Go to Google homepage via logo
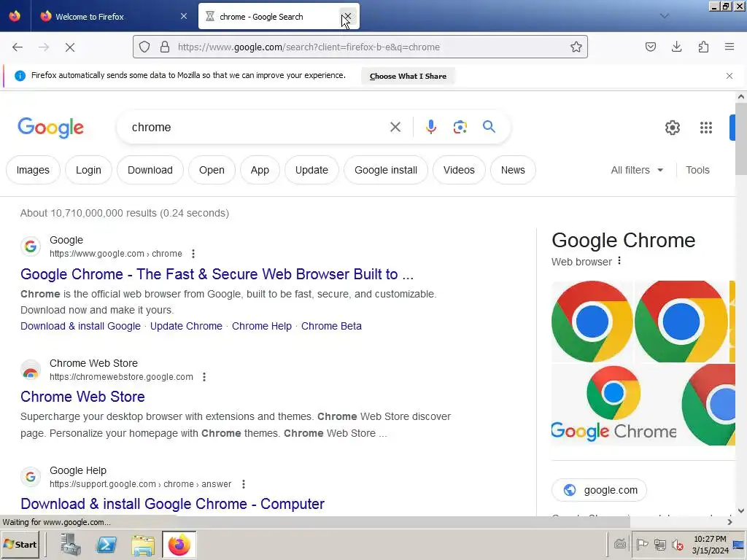The height and width of the screenshot is (560, 747). click(50, 128)
